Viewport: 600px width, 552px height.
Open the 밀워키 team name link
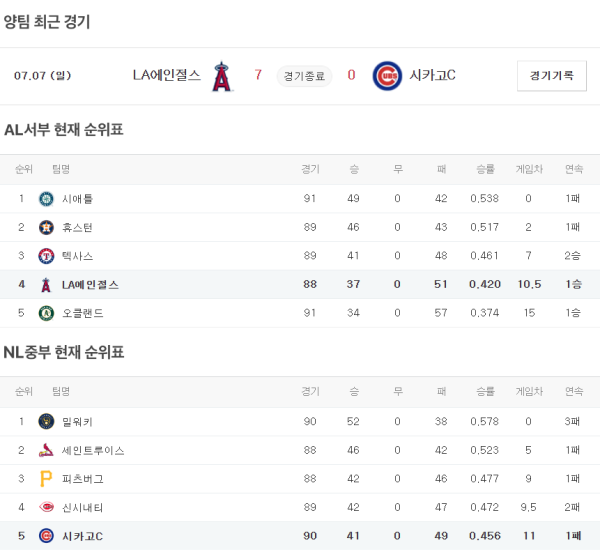coord(77,422)
